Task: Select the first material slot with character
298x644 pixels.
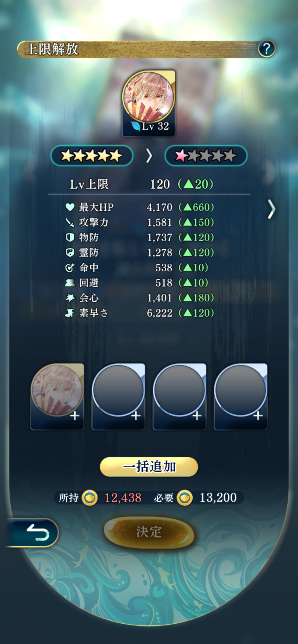Action: (x=57, y=396)
